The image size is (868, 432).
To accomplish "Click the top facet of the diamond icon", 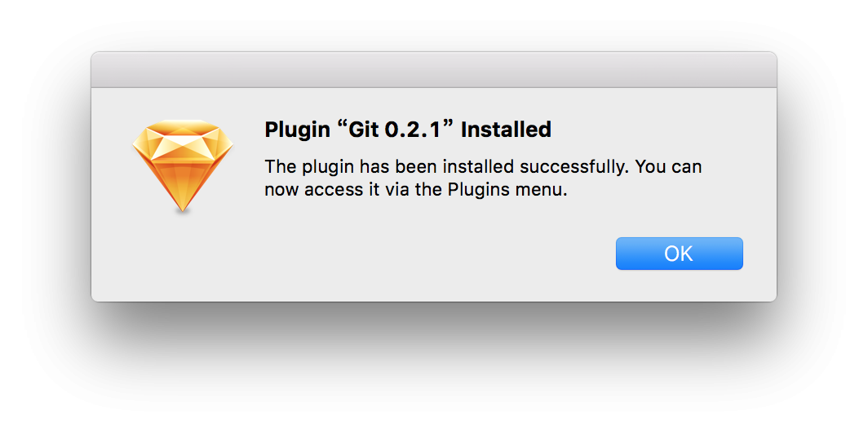I will [x=183, y=126].
